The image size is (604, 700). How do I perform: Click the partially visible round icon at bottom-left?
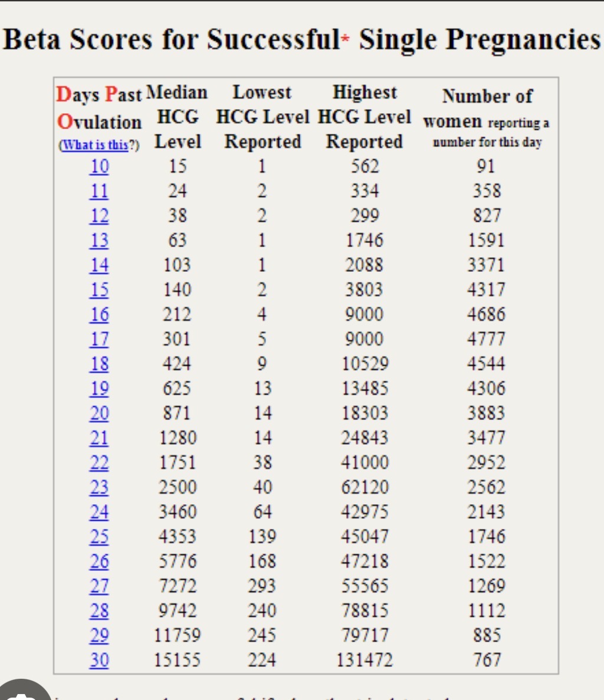[24, 691]
